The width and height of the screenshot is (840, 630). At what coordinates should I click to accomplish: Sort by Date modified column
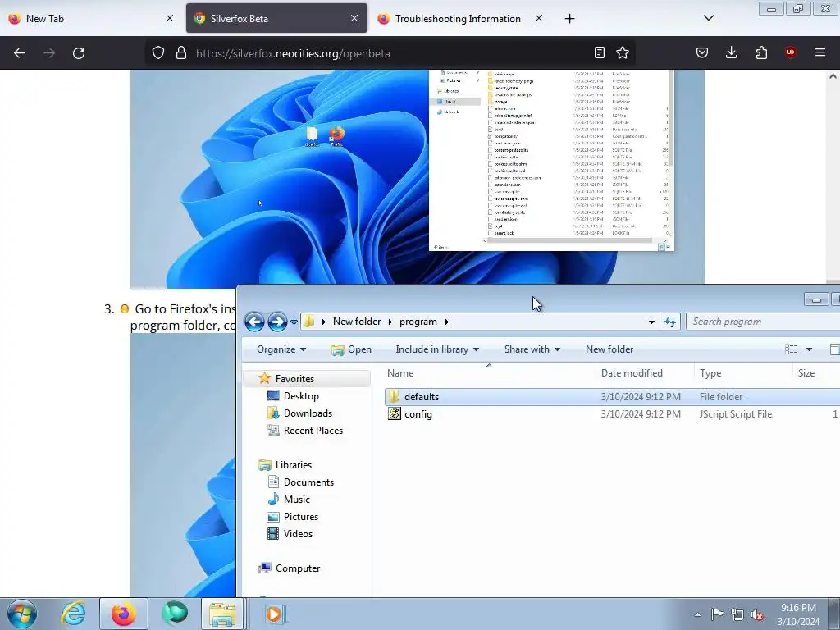(645, 373)
